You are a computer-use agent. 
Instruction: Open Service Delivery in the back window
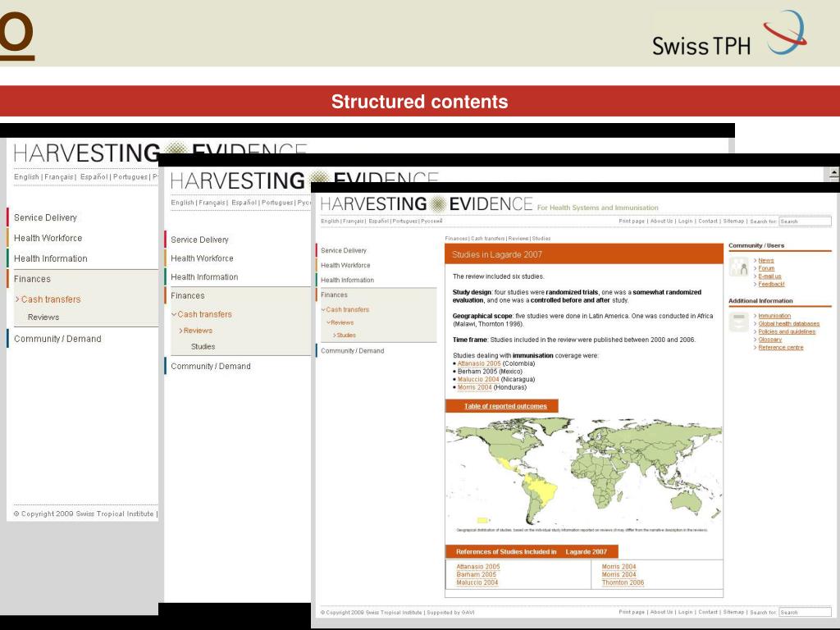[46, 217]
